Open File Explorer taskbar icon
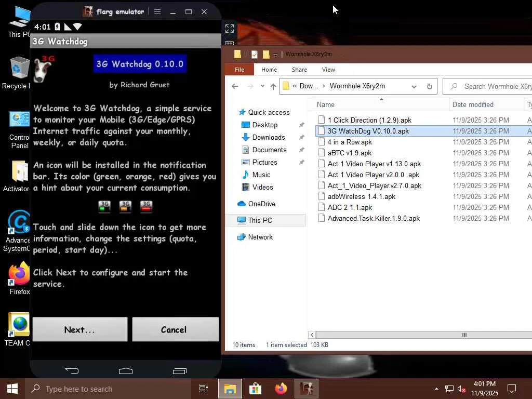532x399 pixels. point(230,389)
